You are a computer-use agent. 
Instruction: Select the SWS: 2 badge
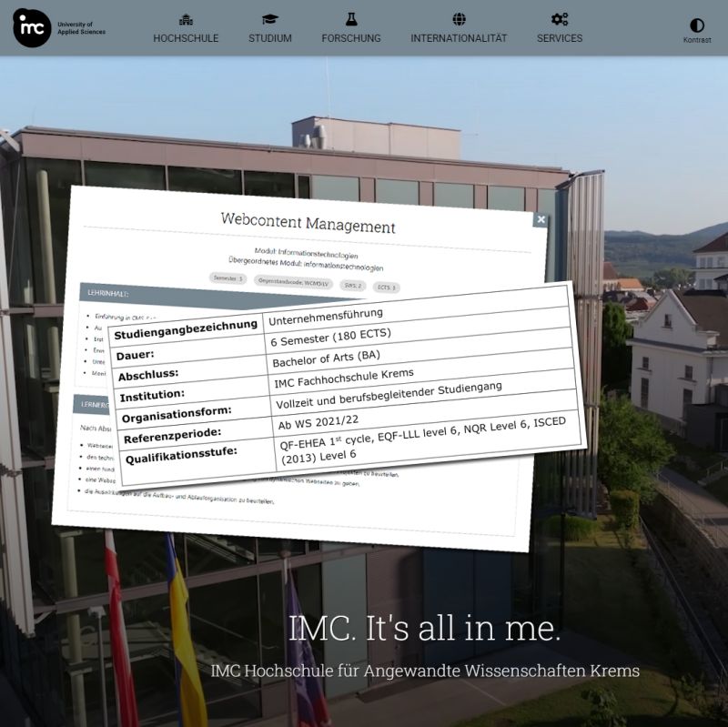353,286
